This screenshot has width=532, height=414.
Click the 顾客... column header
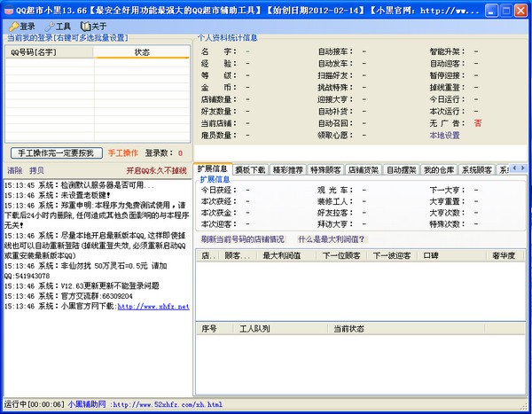click(238, 255)
